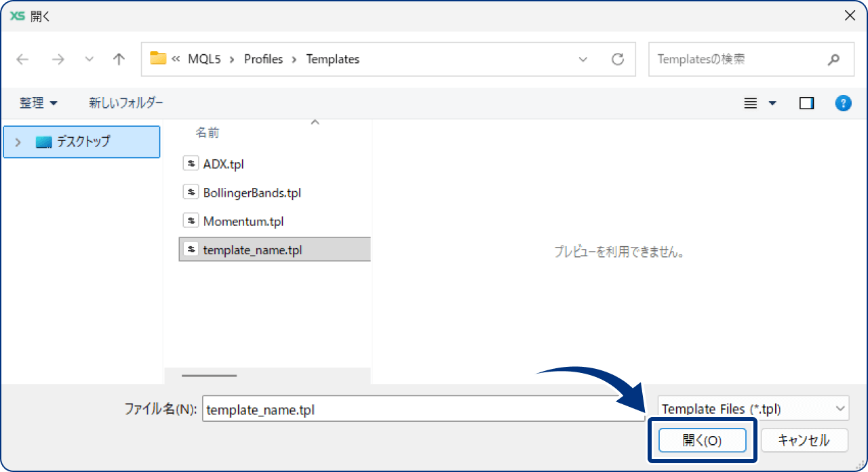
Task: Click the tpl icon beside ADX.tpl
Action: pos(191,163)
